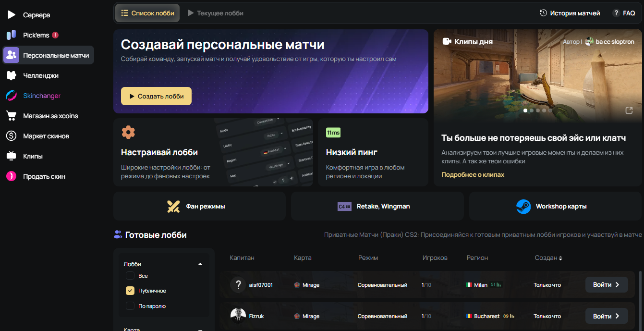Select the Персональные матчи people icon
The width and height of the screenshot is (644, 331).
point(11,55)
